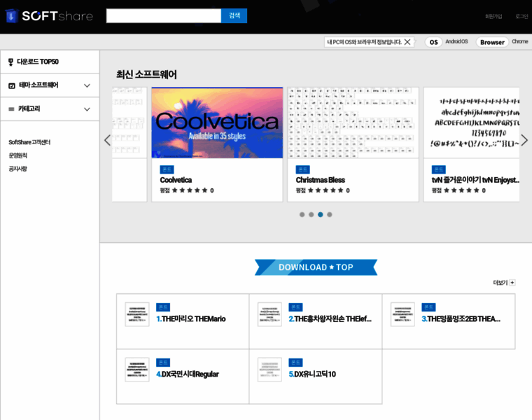Click the THE명품명조2EB font preview thumbnail
The width and height of the screenshot is (532, 420).
(x=402, y=314)
